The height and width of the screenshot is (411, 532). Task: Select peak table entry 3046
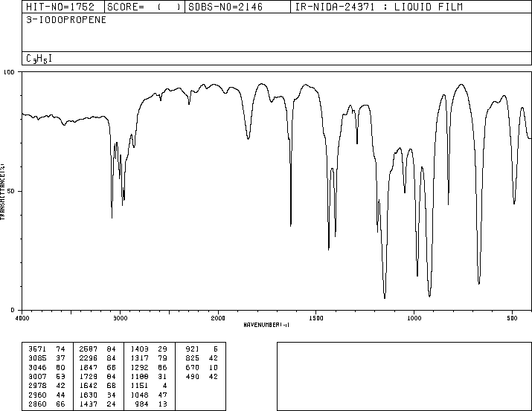[x=37, y=367]
